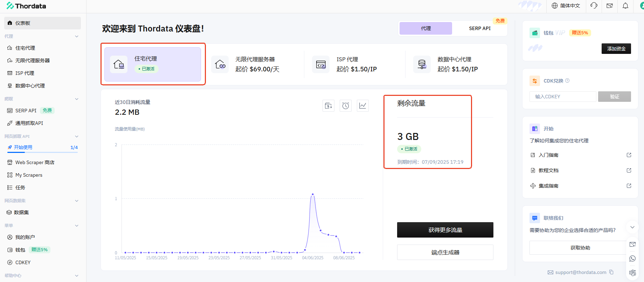Click 端点生成器 button
Screen dimensions: 644x282
tap(445, 252)
